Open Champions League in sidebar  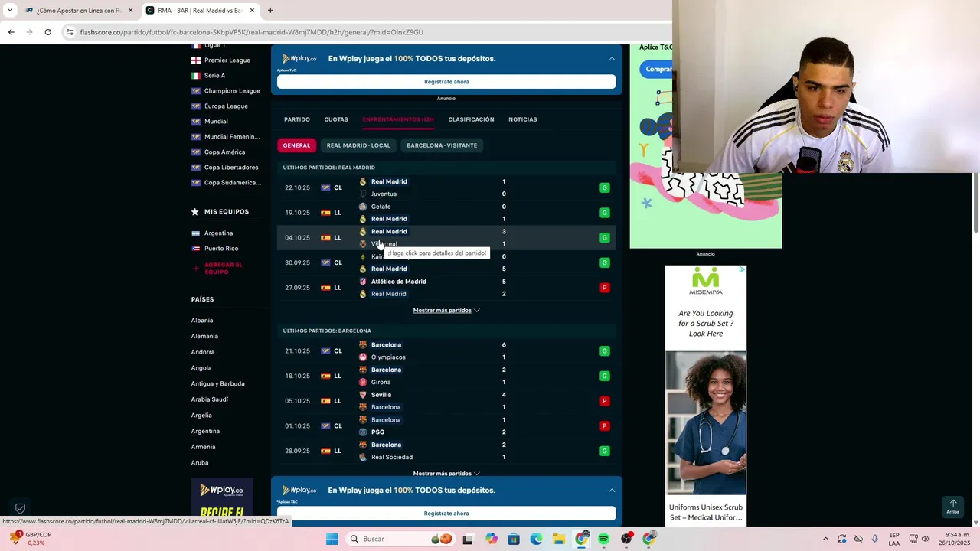[x=232, y=91]
